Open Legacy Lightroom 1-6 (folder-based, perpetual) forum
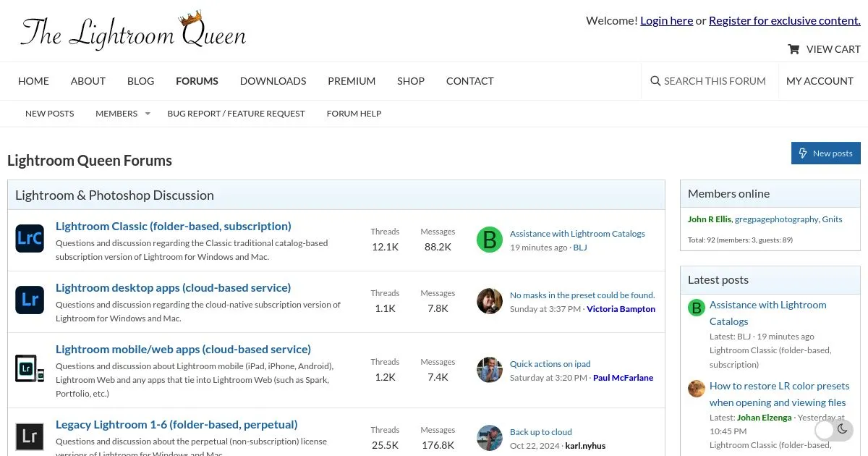Image resolution: width=868 pixels, height=456 pixels. click(176, 424)
